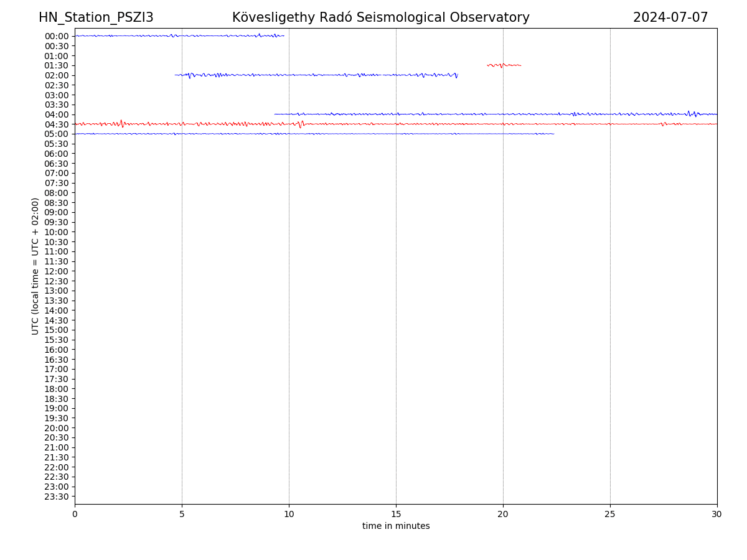Click the short red trace at 01:30
The height and width of the screenshot is (560, 747).
[504, 65]
